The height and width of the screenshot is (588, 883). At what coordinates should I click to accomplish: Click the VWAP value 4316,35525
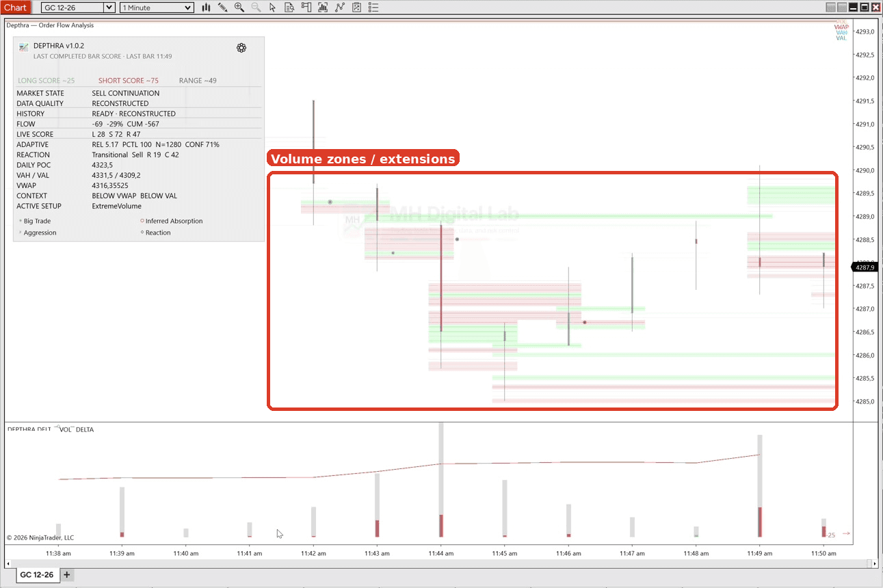110,185
